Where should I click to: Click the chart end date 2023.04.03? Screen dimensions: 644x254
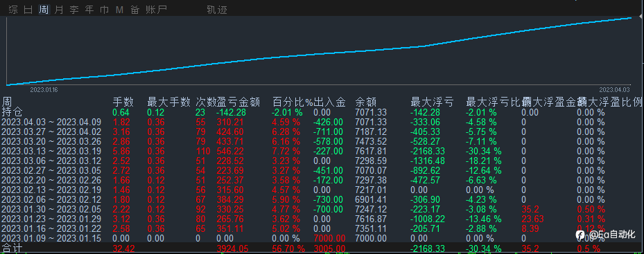click(614, 89)
